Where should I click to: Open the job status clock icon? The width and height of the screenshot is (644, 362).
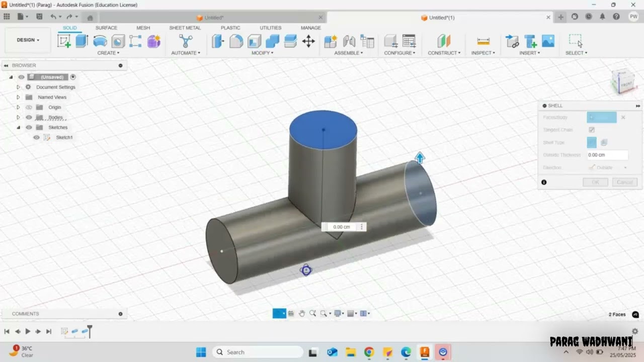589,17
